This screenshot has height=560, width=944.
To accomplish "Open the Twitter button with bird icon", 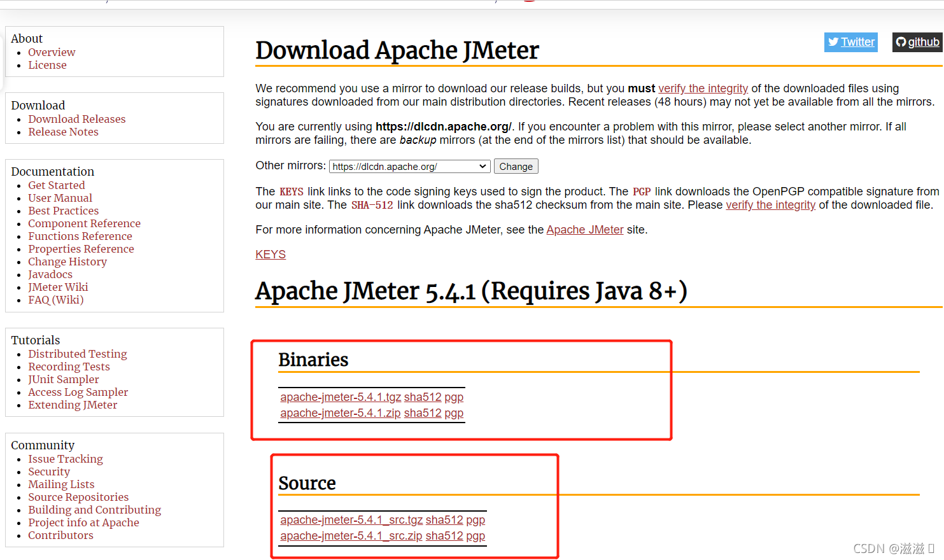I will 850,42.
